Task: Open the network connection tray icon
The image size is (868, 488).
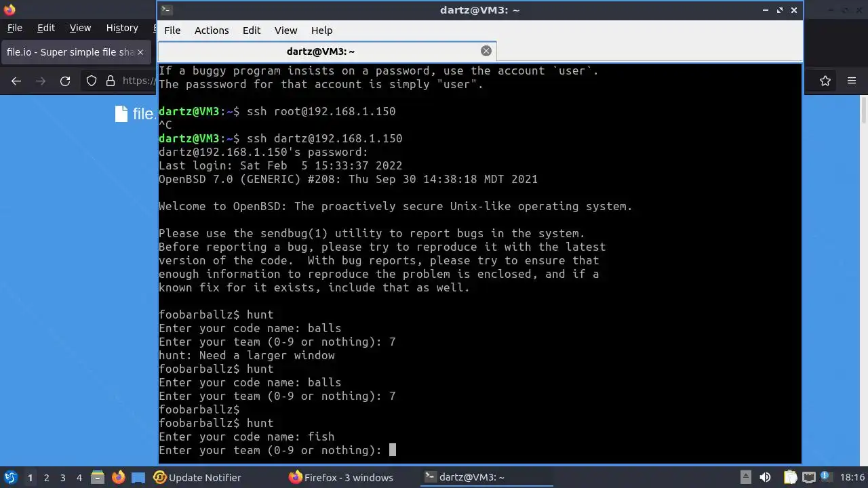Action: (808, 477)
